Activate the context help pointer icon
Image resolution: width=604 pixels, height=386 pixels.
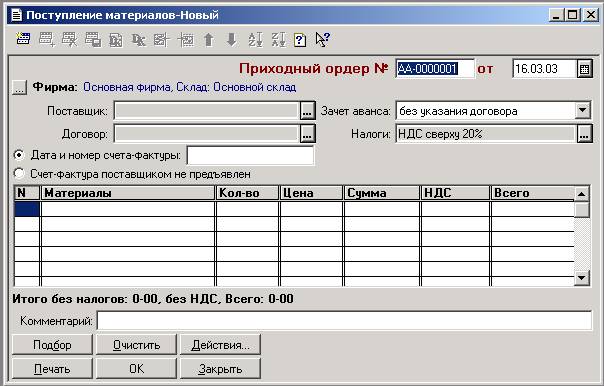323,39
